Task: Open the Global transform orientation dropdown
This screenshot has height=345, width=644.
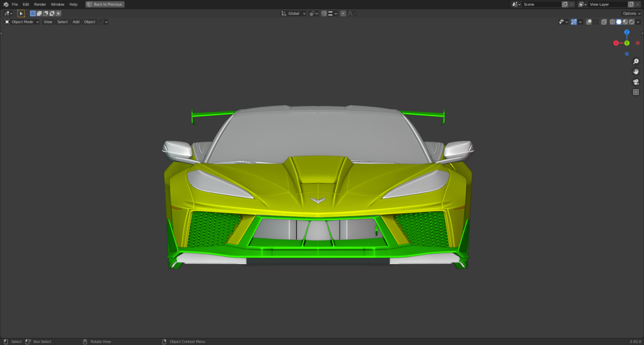Action: click(x=293, y=13)
